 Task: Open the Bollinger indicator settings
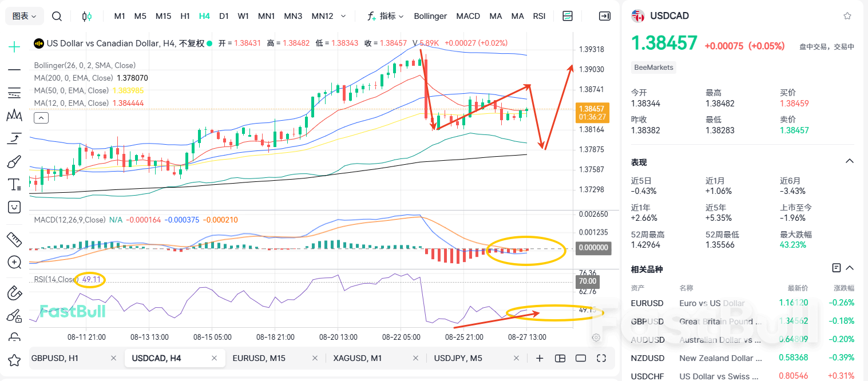click(430, 16)
